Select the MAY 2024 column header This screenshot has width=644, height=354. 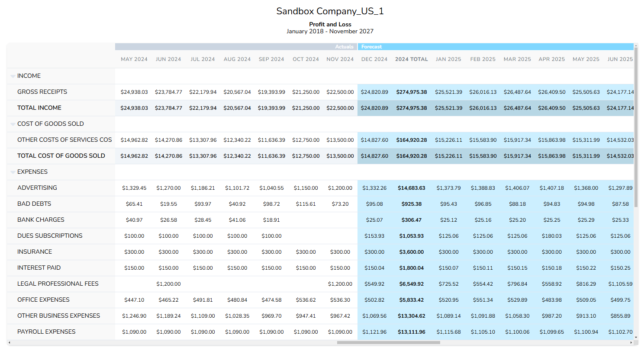[134, 59]
